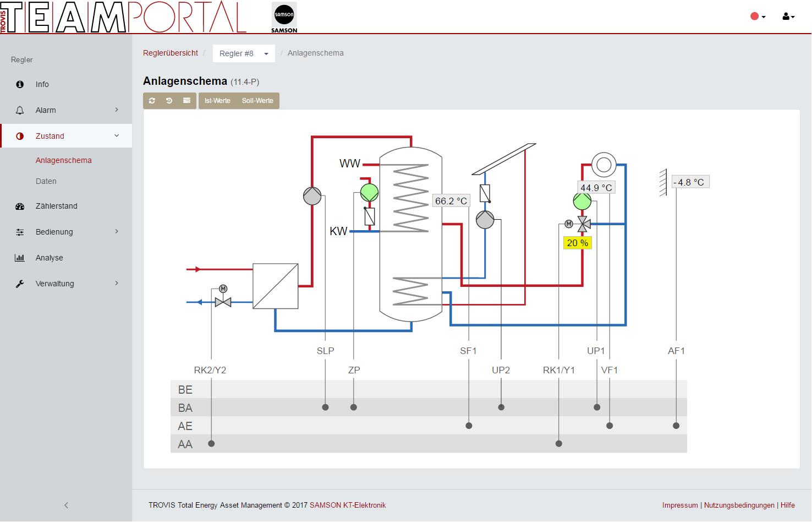Toggle Ist-Werte display
The image size is (812, 522).
[217, 101]
